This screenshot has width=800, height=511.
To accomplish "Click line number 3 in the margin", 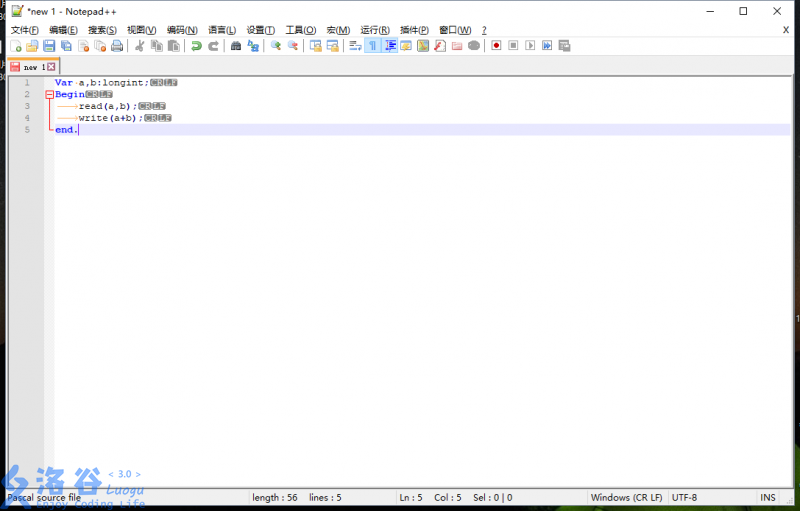I will 27,106.
